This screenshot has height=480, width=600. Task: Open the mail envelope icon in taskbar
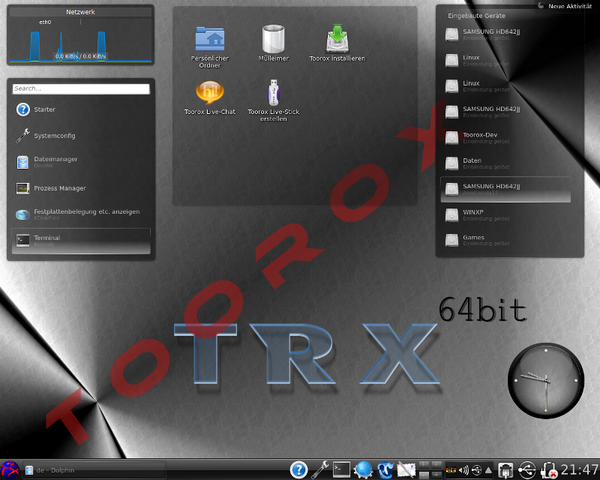click(406, 470)
